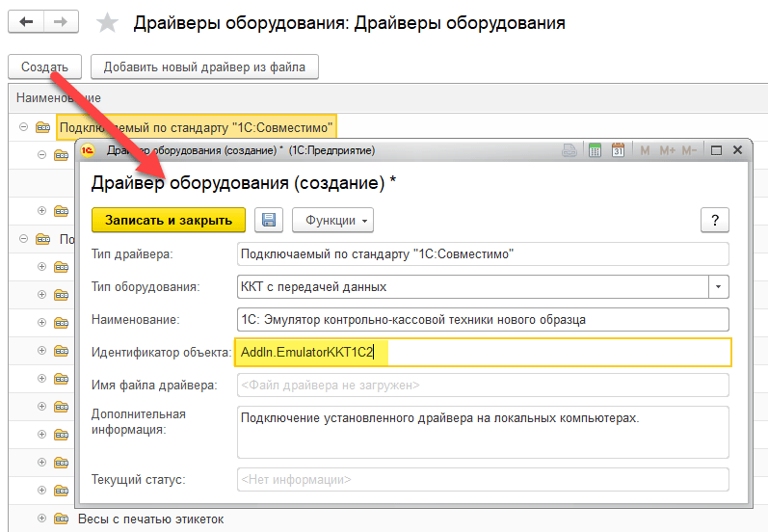Close the Драйвер оборудования dialog
This screenshot has width=768, height=532.
pos(737,150)
